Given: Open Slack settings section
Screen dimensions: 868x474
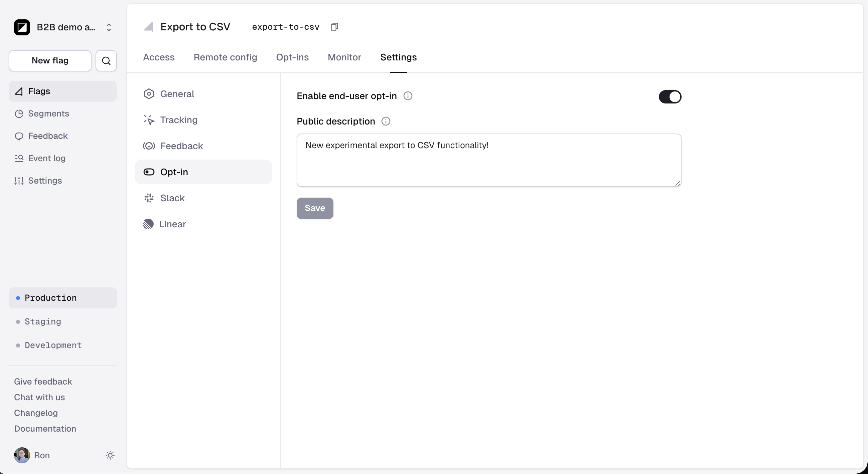Looking at the screenshot, I should (x=203, y=198).
